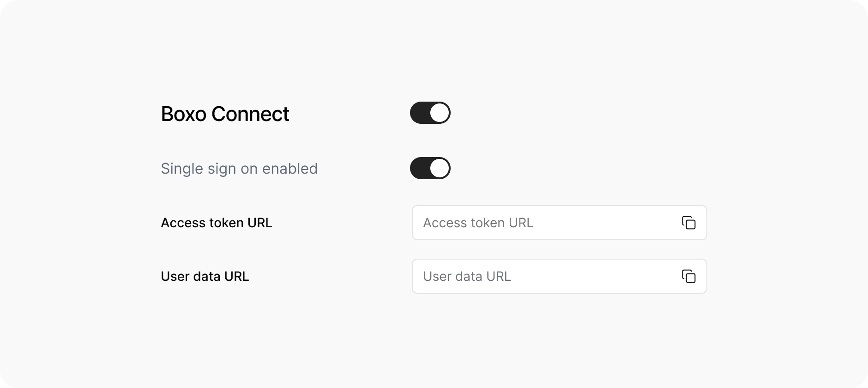The width and height of the screenshot is (868, 388).
Task: Turn off Boxo Connect
Action: tap(430, 113)
